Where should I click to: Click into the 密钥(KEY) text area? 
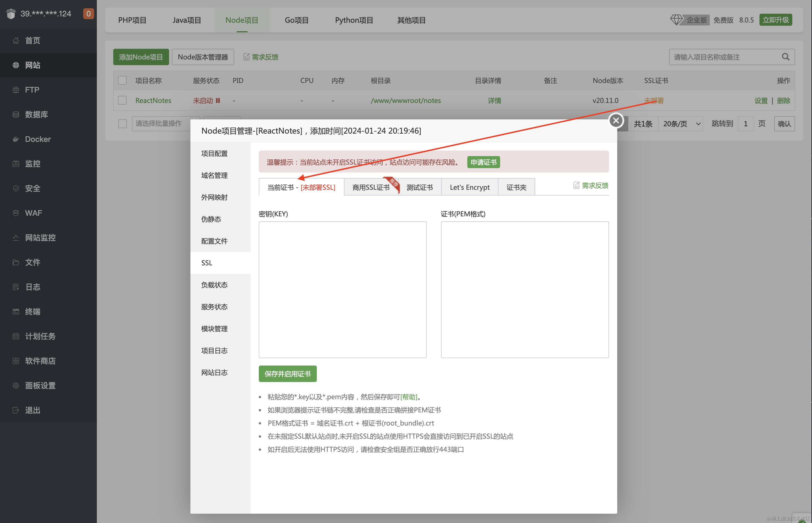pyautogui.click(x=342, y=289)
